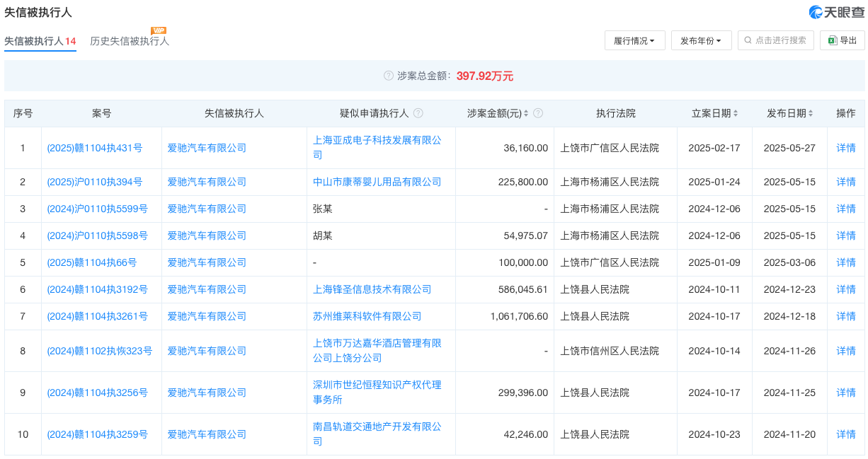This screenshot has width=868, height=459.
Task: Open the 履行情况 filter dropdown
Action: point(634,40)
